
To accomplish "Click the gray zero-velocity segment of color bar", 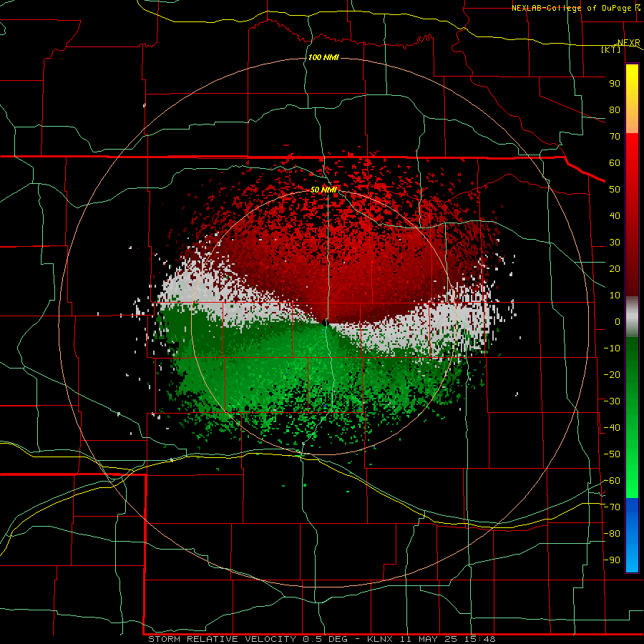I will [x=632, y=317].
